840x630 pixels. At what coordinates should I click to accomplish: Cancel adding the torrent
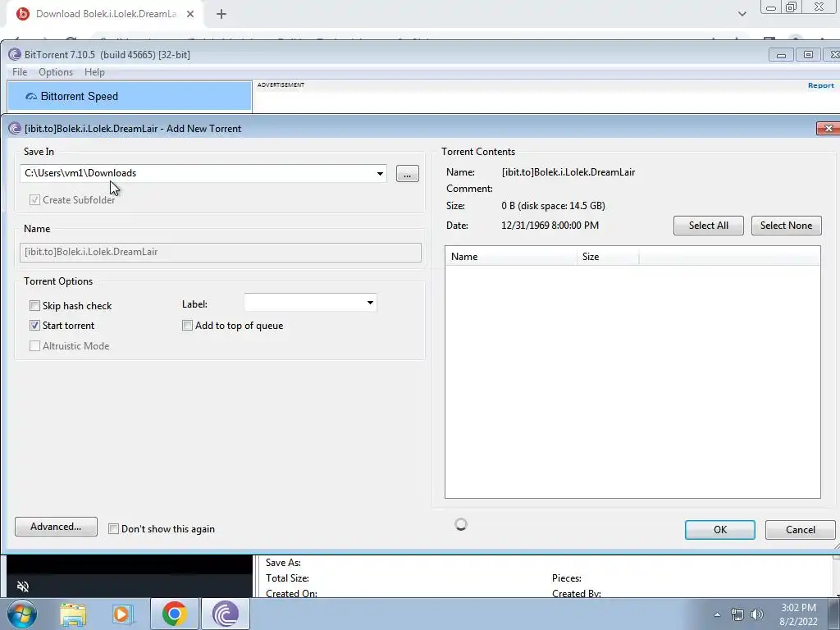[801, 530]
